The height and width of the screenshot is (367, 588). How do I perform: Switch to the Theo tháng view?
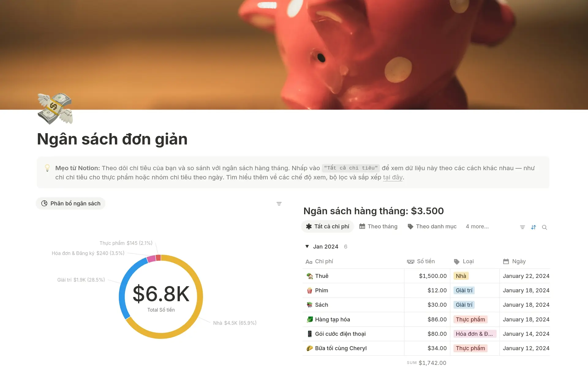378,227
